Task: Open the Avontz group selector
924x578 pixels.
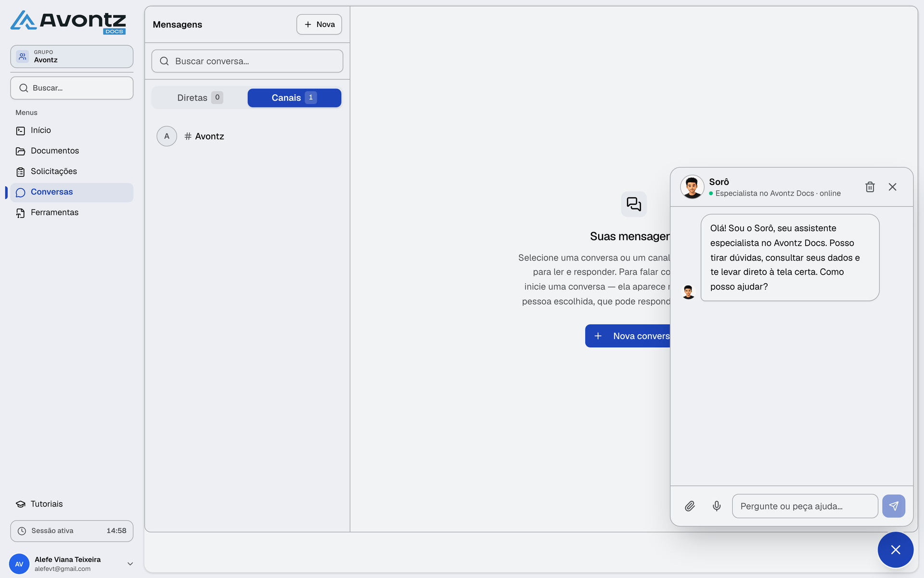Action: coord(72,56)
